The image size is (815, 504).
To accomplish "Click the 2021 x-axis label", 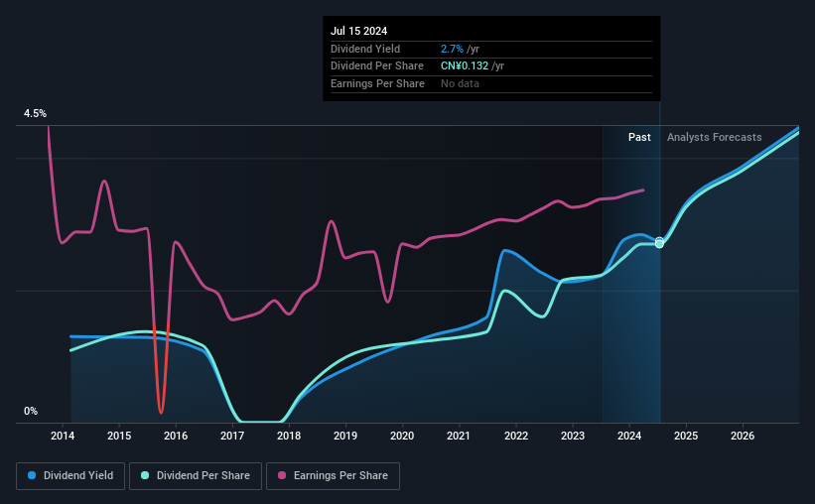I will coord(459,436).
